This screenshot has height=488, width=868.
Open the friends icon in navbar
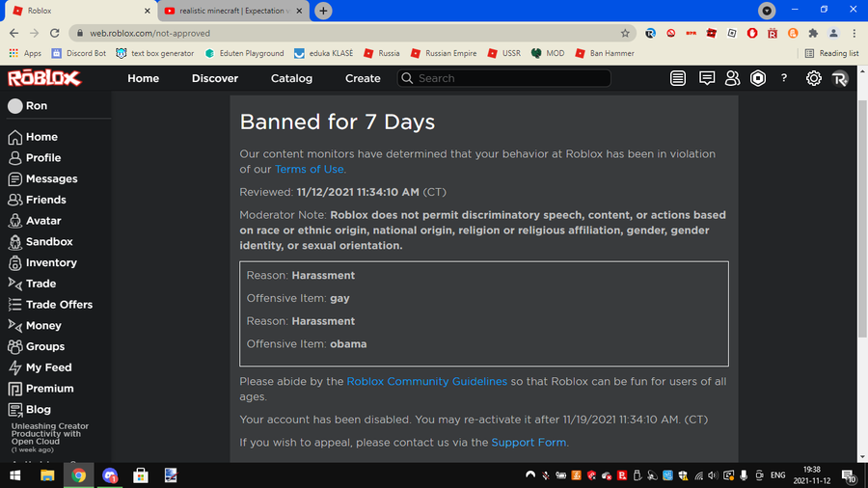[732, 78]
